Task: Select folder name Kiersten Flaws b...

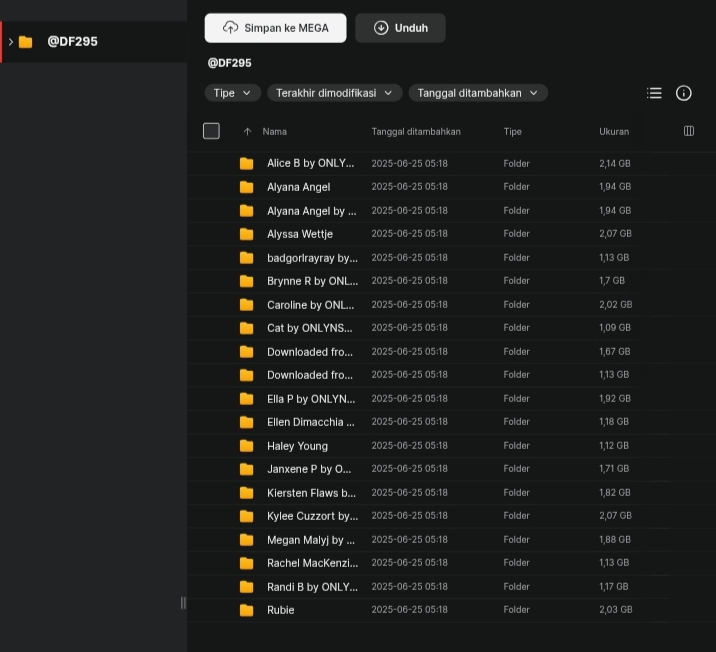Action: [x=311, y=493]
